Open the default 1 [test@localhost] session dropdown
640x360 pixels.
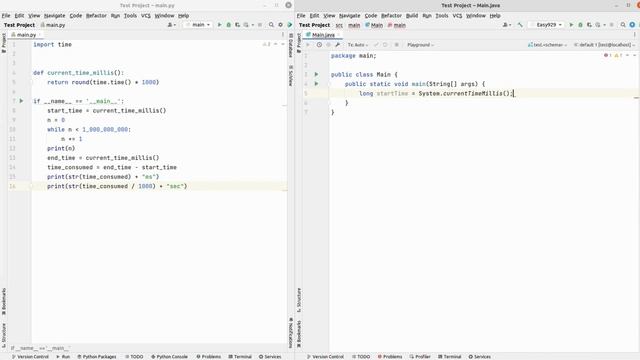604,45
